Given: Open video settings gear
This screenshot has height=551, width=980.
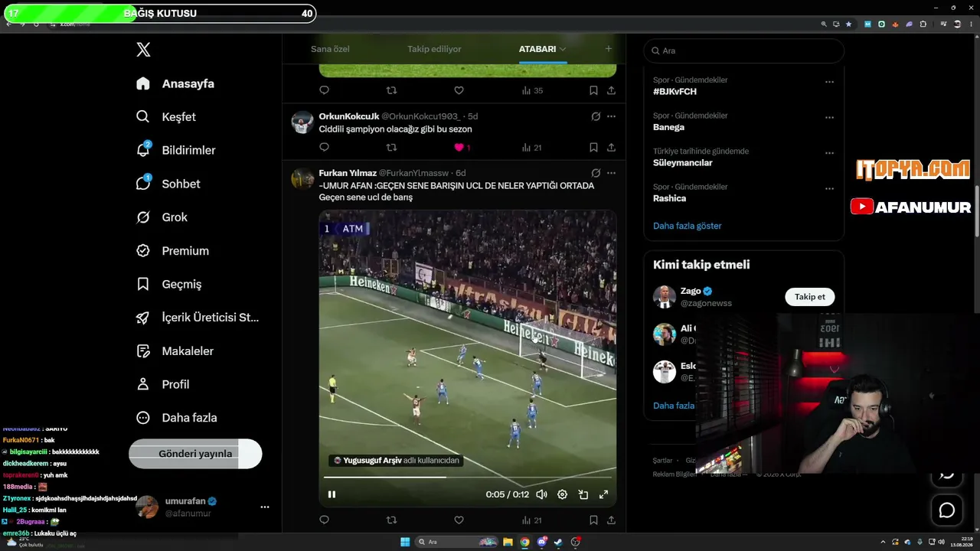Looking at the screenshot, I should coord(562,494).
